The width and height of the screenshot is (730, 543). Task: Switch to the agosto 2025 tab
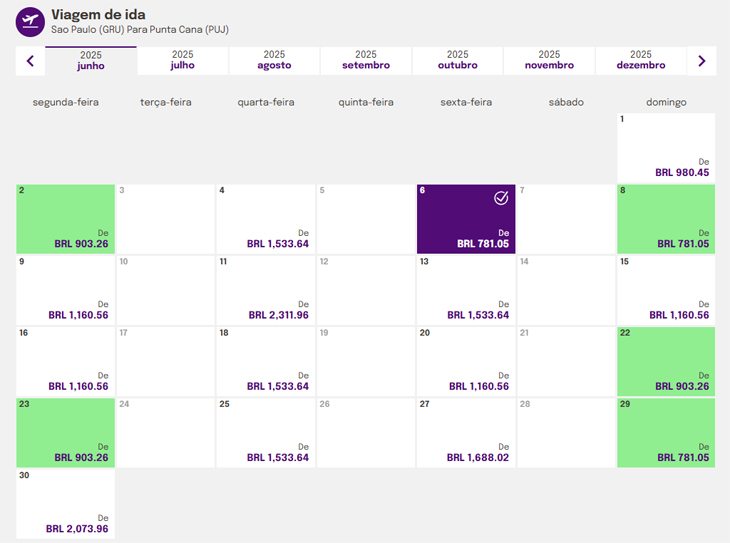click(x=274, y=60)
